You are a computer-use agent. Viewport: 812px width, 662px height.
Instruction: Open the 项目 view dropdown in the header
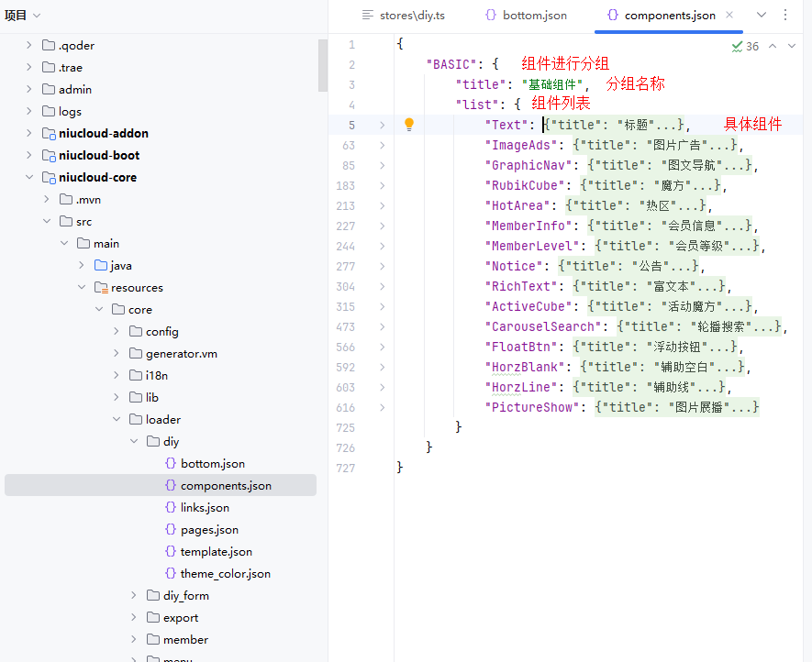35,16
